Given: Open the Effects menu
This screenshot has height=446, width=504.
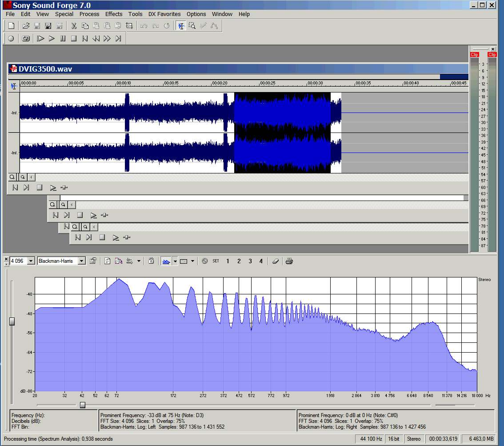Looking at the screenshot, I should coord(114,14).
